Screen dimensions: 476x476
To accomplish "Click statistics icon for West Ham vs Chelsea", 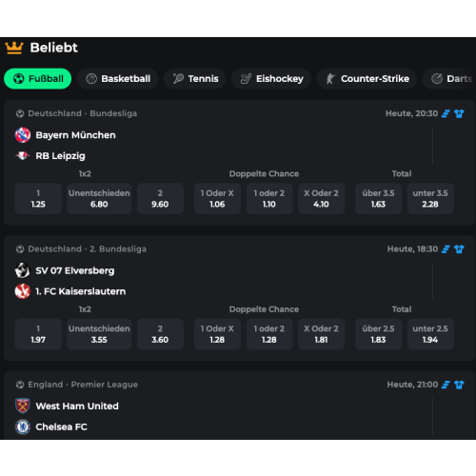I will tap(446, 385).
